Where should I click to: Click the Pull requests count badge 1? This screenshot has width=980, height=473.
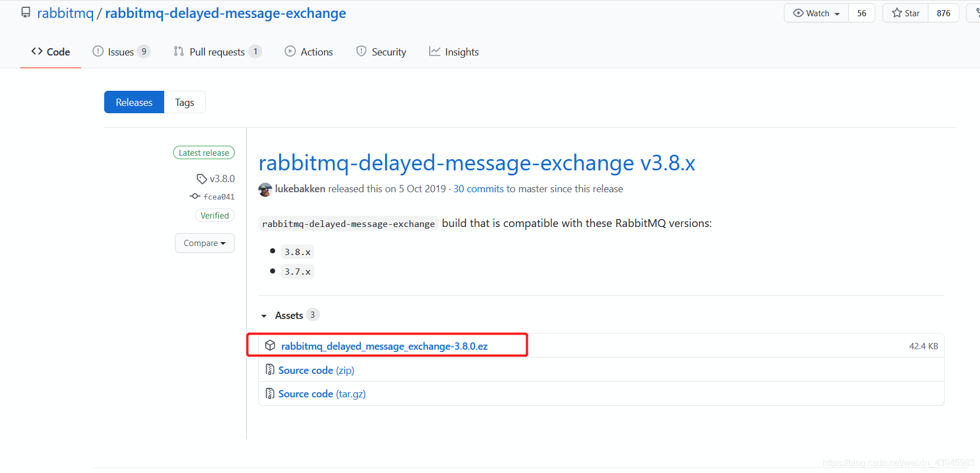256,52
